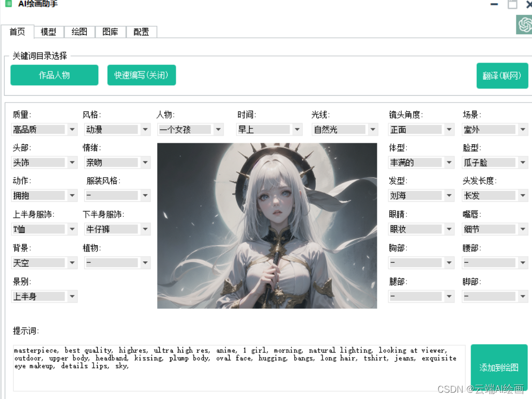Click the green app icon in title bar
The height and width of the screenshot is (399, 532).
[x=8, y=4]
